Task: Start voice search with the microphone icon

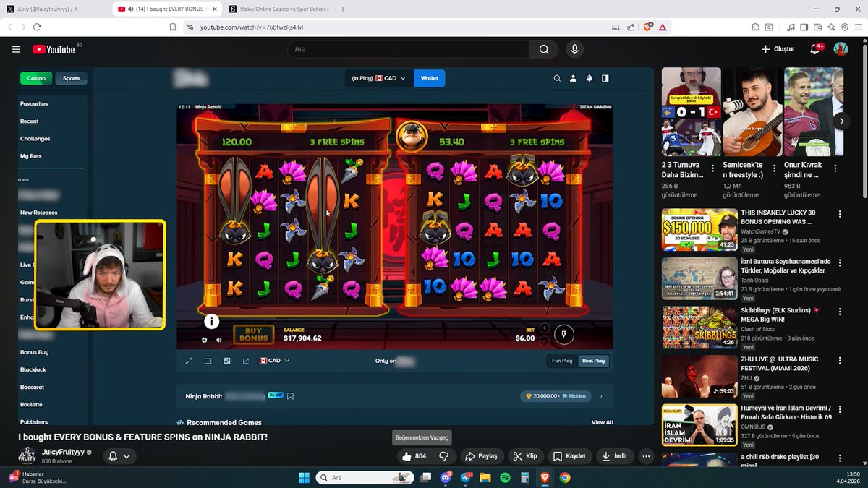Action: (x=574, y=49)
